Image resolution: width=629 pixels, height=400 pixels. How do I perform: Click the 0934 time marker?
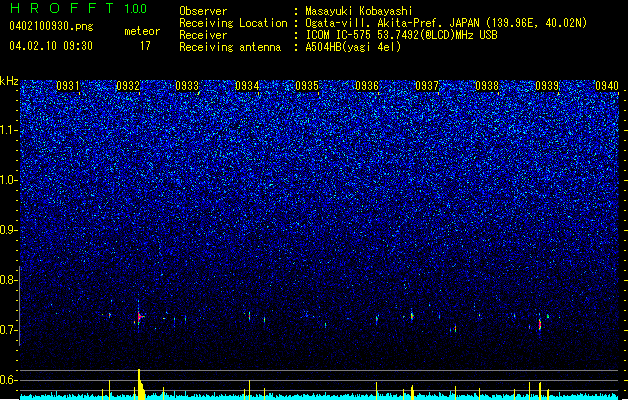point(247,86)
